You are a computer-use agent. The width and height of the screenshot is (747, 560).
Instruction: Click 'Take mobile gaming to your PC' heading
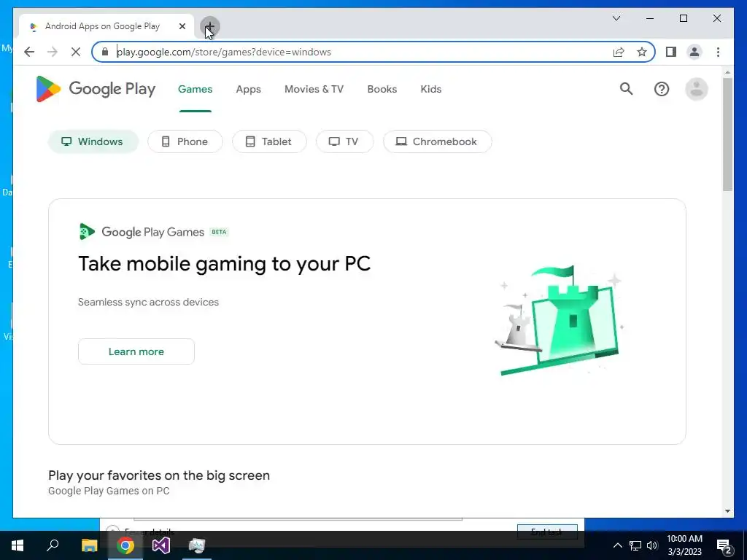[x=225, y=263]
